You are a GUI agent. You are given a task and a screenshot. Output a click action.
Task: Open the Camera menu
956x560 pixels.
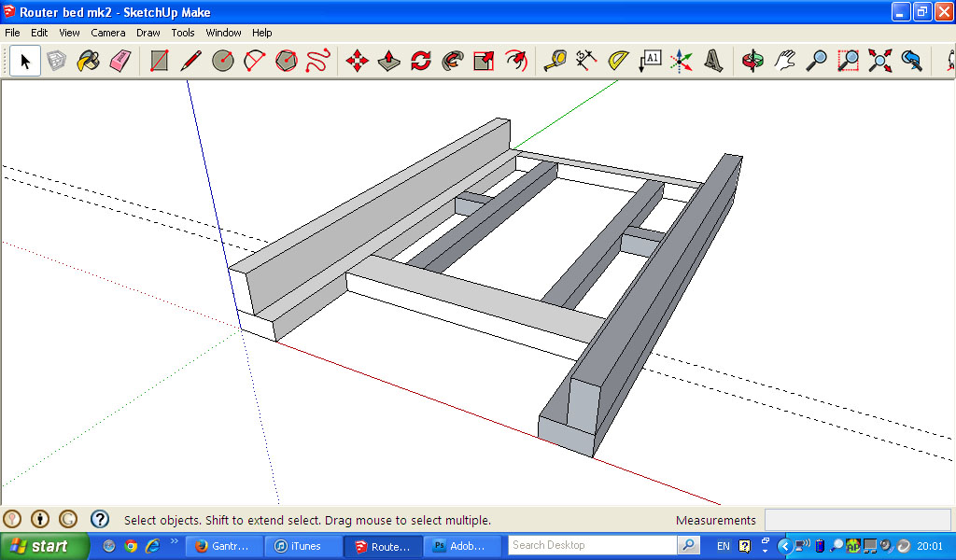pos(108,33)
